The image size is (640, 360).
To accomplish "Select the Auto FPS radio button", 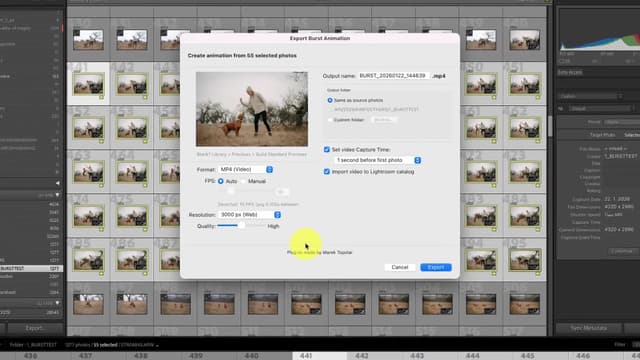I will point(221,181).
